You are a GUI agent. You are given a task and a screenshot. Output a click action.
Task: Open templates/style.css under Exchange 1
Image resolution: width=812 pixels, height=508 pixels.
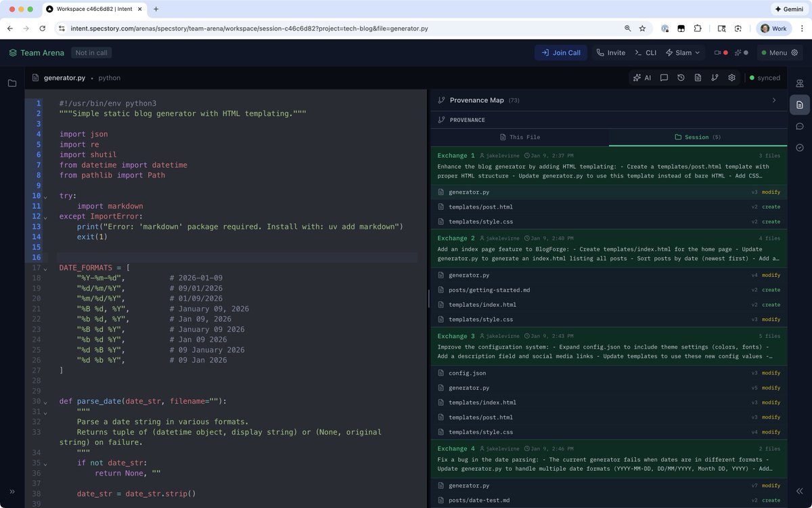pyautogui.click(x=609, y=221)
